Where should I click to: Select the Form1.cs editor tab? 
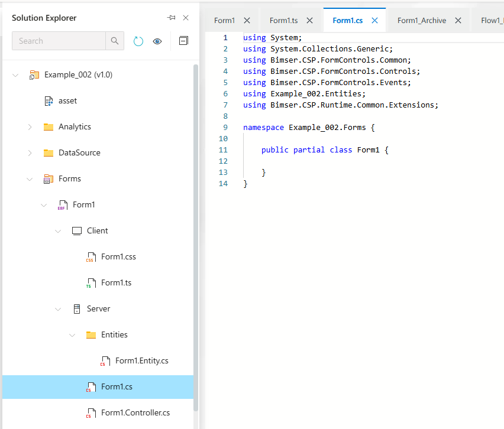[x=347, y=21]
